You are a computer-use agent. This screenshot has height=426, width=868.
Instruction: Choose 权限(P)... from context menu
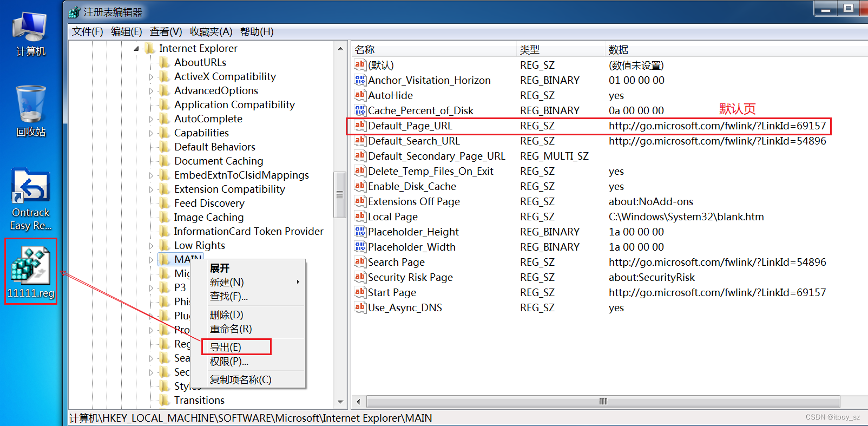click(248, 361)
